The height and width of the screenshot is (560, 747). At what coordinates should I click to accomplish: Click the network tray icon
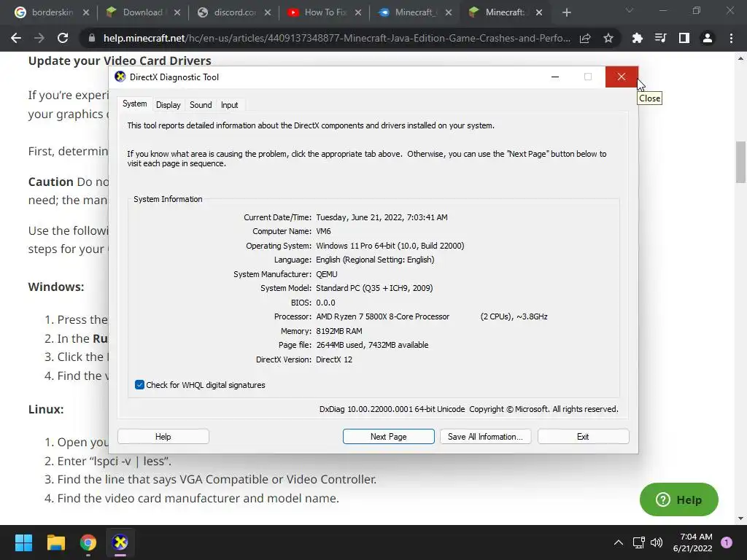click(x=638, y=542)
